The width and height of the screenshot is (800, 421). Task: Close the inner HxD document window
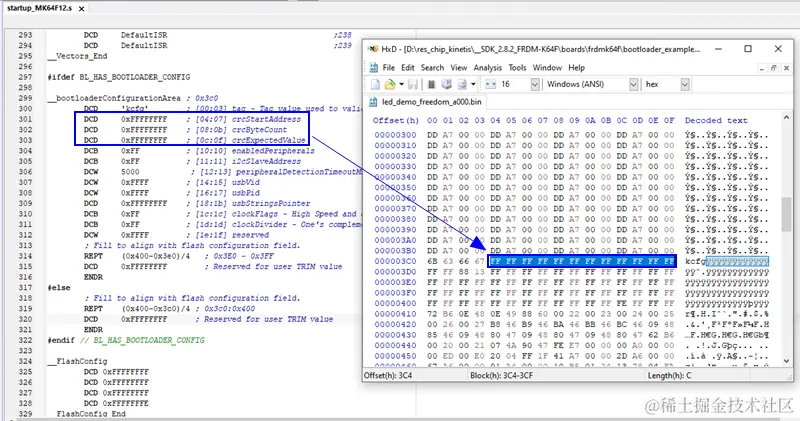coord(786,68)
